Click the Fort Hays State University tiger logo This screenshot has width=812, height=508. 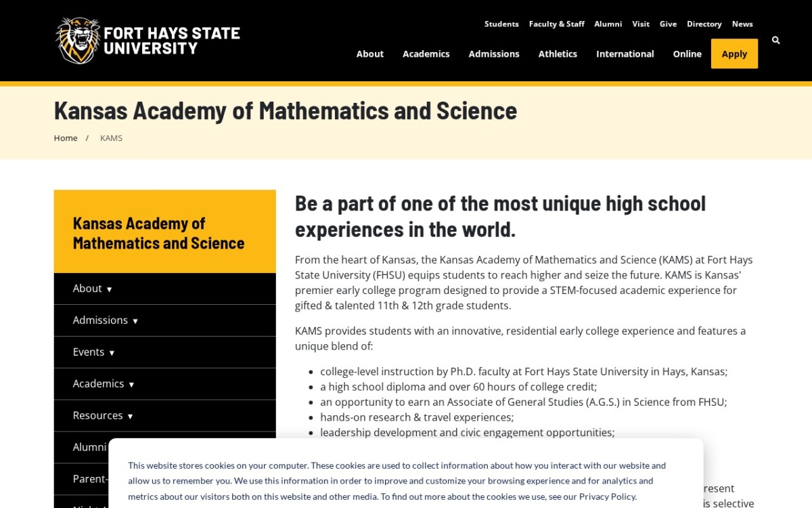(x=148, y=41)
